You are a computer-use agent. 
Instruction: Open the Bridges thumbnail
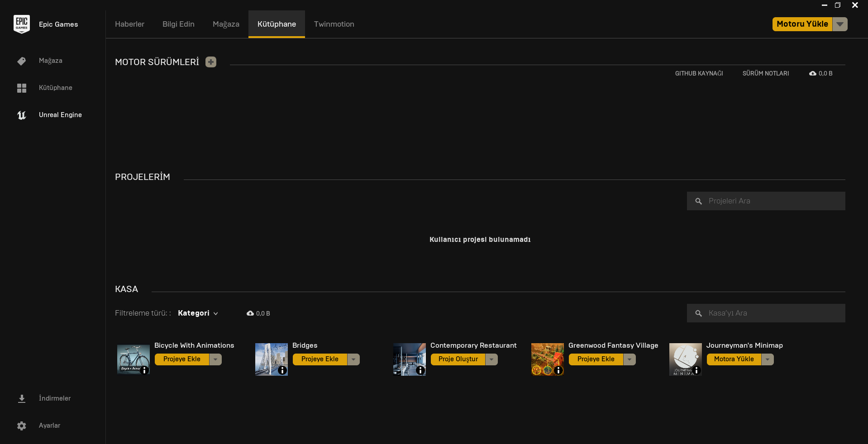point(272,359)
